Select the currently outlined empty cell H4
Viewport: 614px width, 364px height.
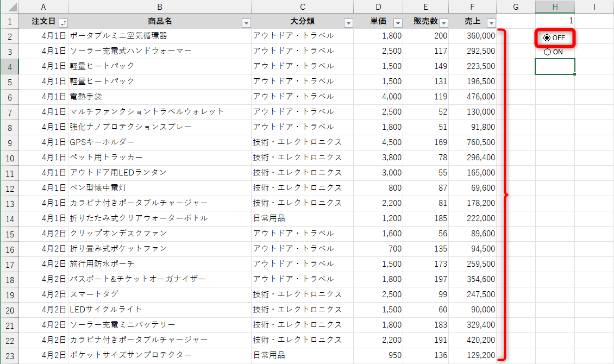click(555, 66)
